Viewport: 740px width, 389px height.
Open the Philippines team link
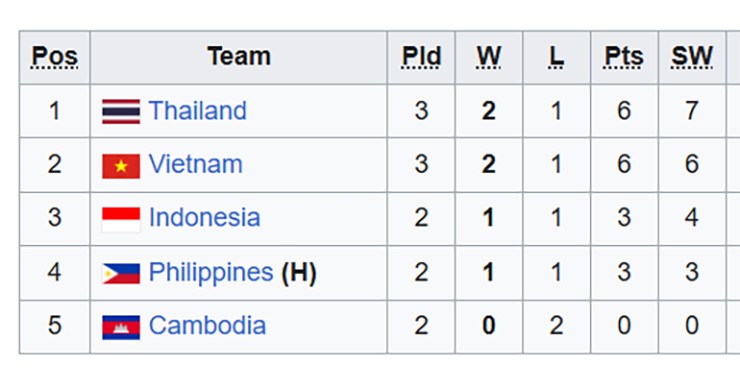211,272
